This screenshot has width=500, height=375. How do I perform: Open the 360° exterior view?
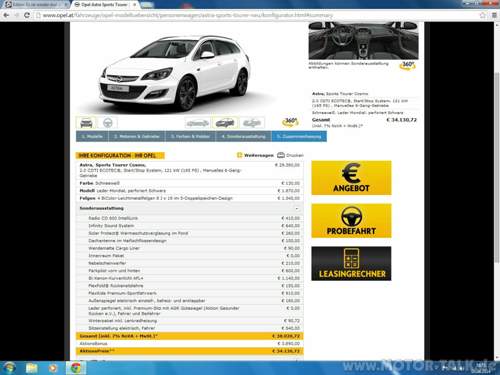click(x=290, y=122)
